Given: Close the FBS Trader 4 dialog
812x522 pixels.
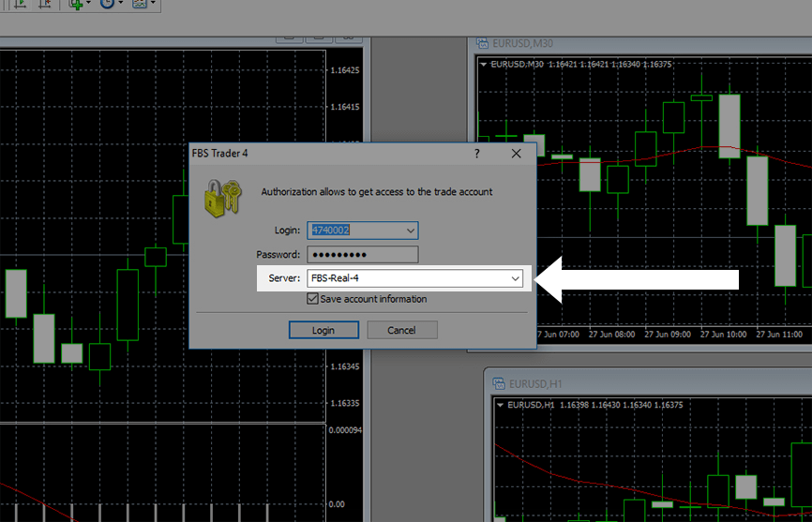Looking at the screenshot, I should pos(517,154).
